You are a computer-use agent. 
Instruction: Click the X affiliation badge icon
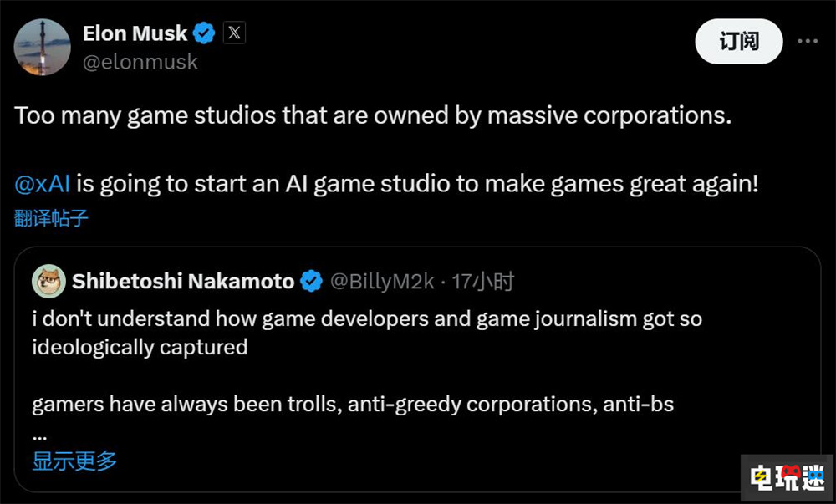coord(234,33)
